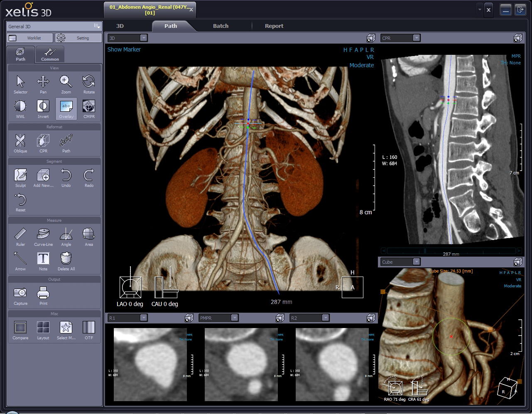This screenshot has width=532, height=414.
Task: Open the Batch tab
Action: coord(221,26)
